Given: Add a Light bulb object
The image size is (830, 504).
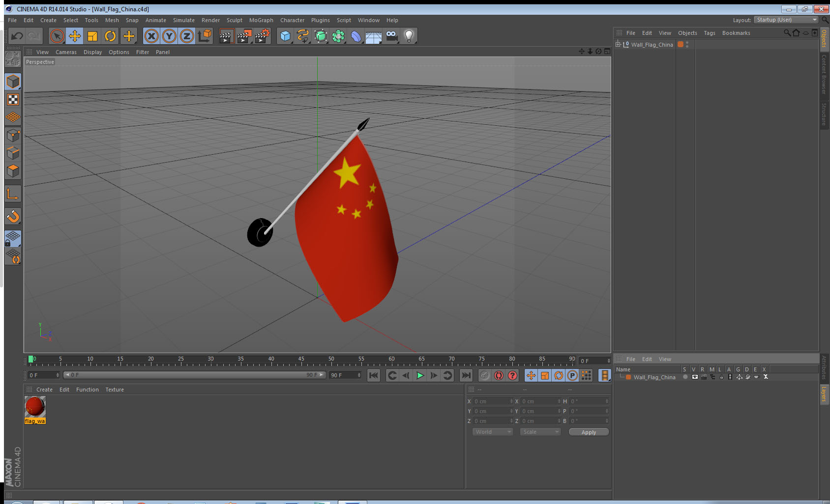Looking at the screenshot, I should [x=409, y=36].
